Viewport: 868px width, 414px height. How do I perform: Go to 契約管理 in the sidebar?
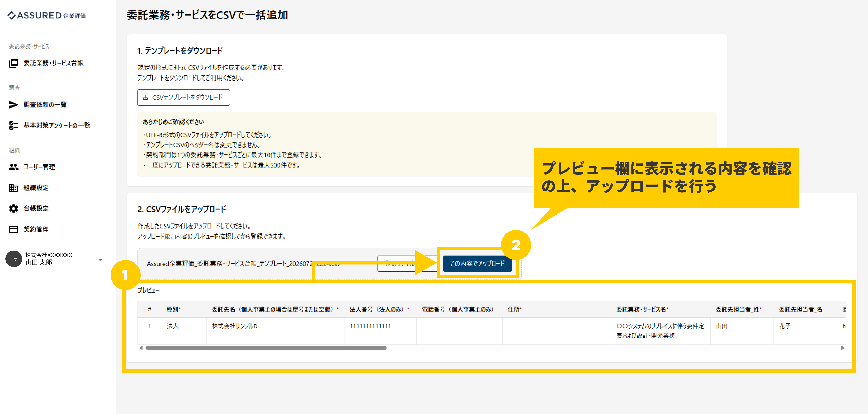click(x=36, y=229)
